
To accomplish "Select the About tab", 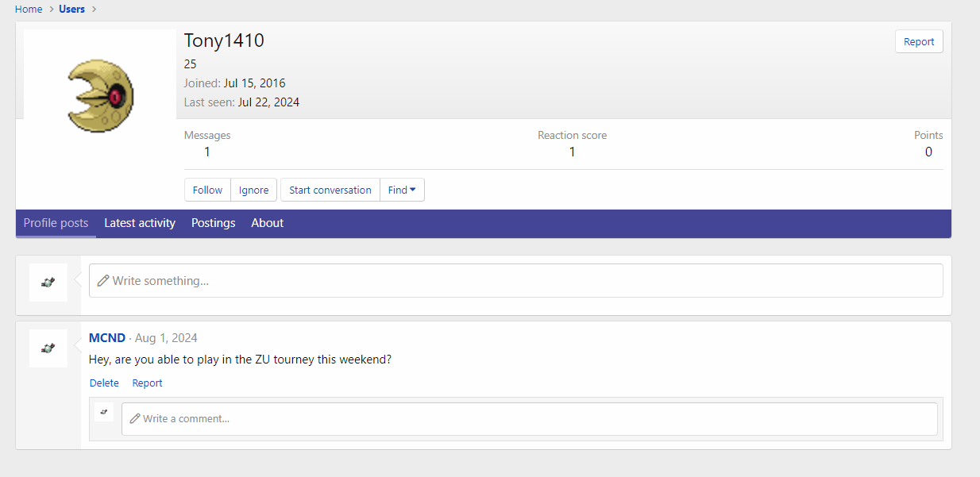I will [x=267, y=223].
